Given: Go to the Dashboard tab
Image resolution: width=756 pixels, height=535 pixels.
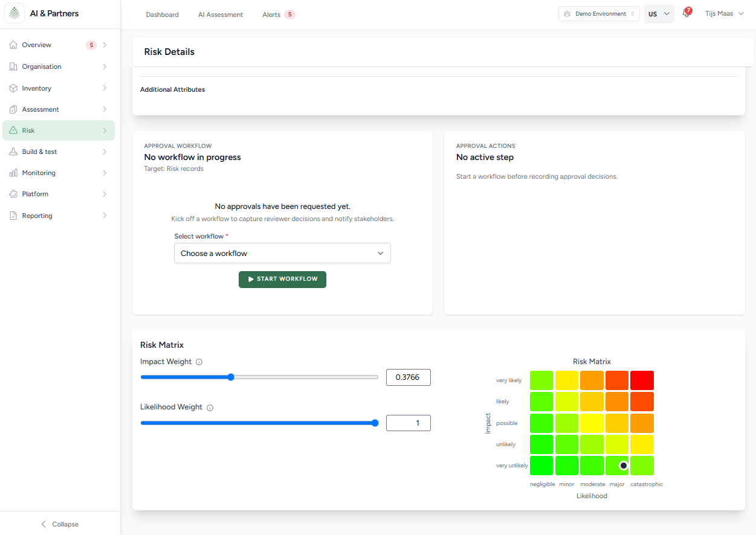Looking at the screenshot, I should click(x=163, y=14).
